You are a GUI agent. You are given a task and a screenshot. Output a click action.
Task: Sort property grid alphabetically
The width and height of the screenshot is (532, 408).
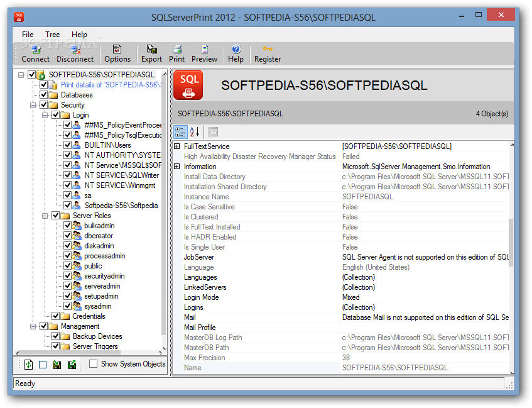195,132
